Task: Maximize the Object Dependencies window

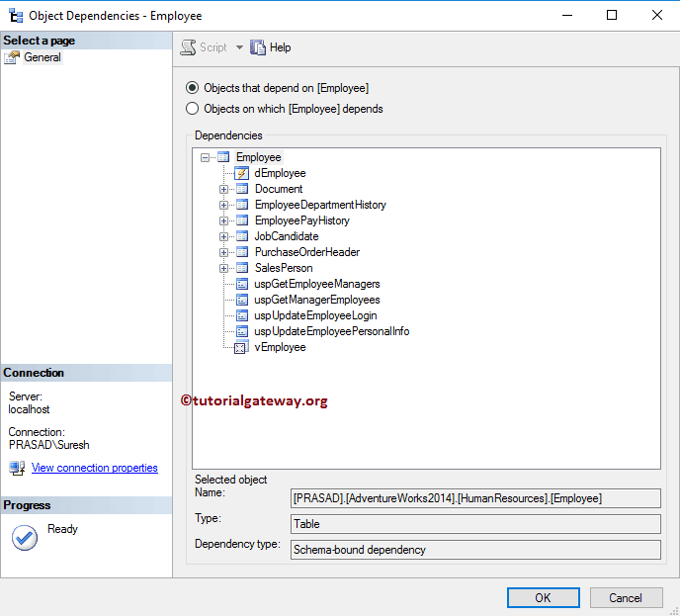Action: click(612, 15)
